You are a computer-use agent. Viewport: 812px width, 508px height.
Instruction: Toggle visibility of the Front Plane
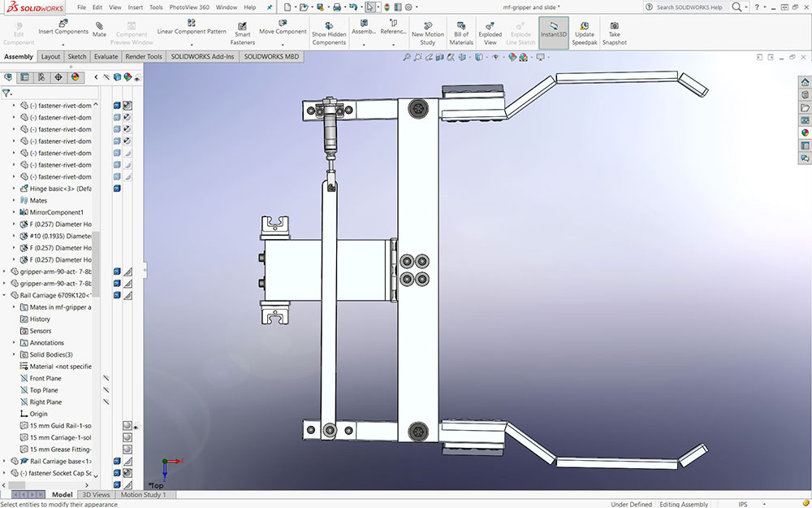106,378
